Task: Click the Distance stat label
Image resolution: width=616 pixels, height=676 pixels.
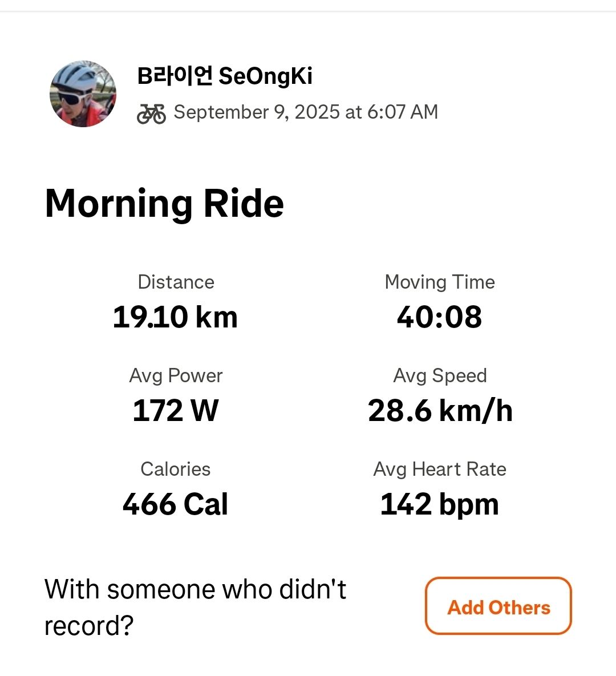Action: click(176, 282)
